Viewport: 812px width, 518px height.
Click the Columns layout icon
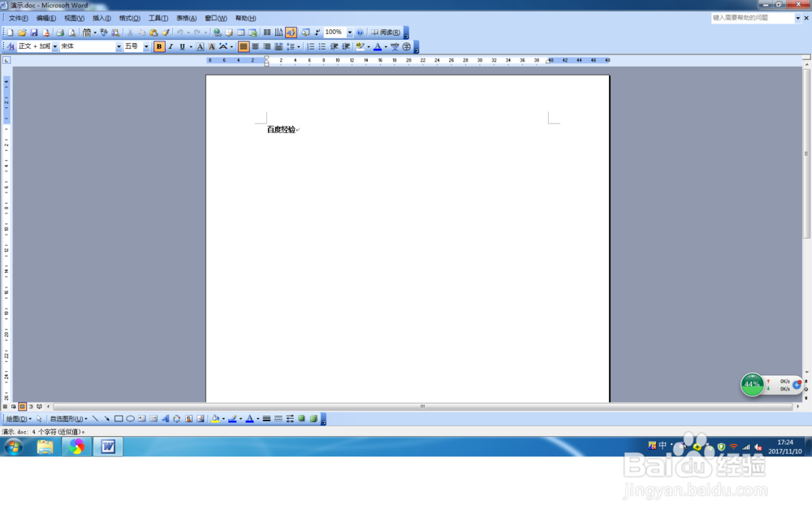coord(267,32)
